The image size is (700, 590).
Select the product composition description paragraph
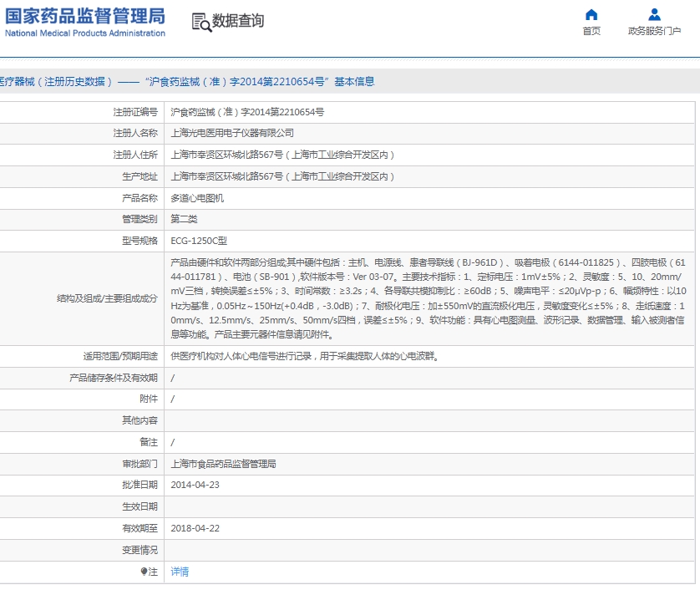click(429, 298)
